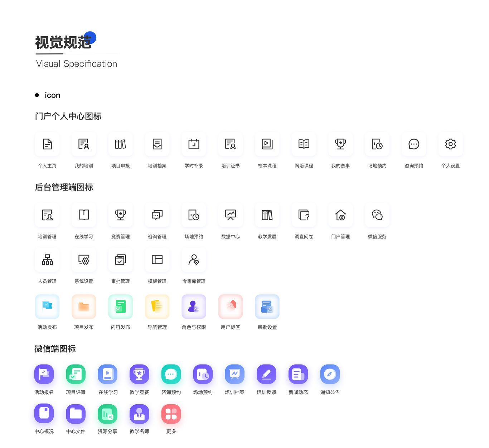Select the 培训管理 icon
This screenshot has width=489, height=448.
click(47, 215)
